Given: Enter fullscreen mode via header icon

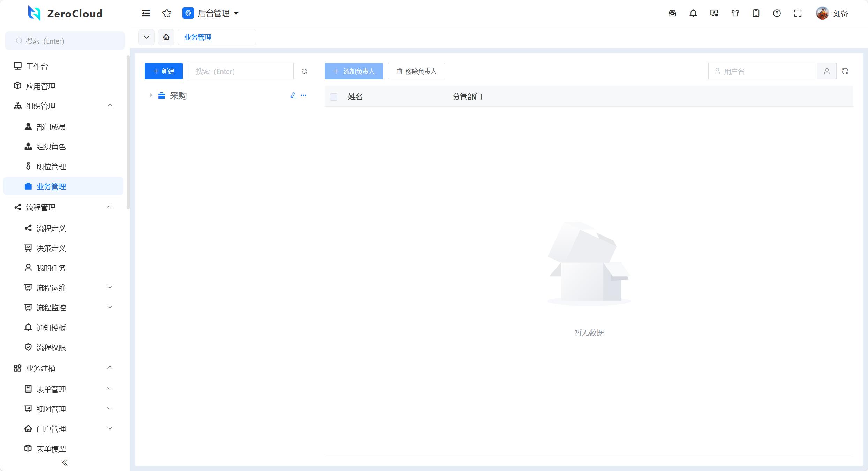Looking at the screenshot, I should coord(798,13).
